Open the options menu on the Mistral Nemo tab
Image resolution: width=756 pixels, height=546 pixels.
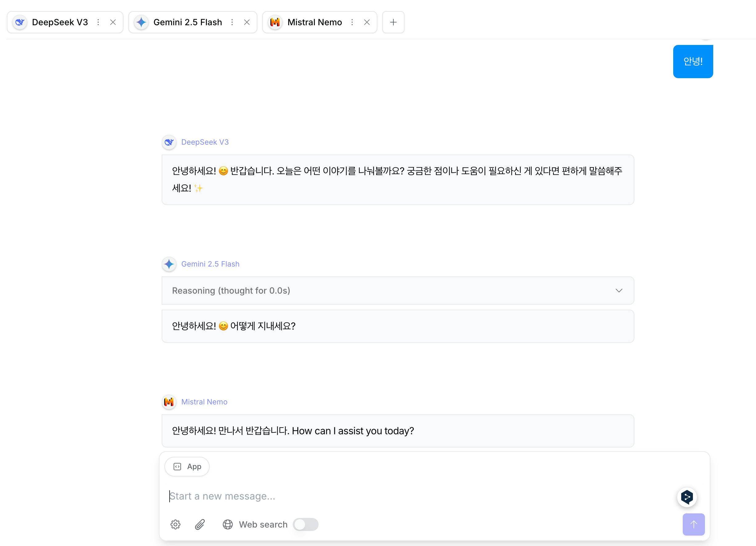pos(352,22)
